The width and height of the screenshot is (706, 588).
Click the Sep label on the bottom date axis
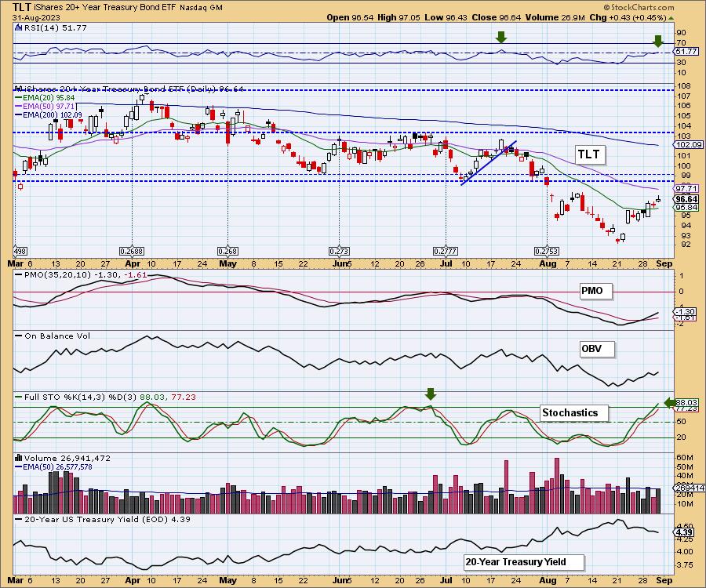[664, 580]
